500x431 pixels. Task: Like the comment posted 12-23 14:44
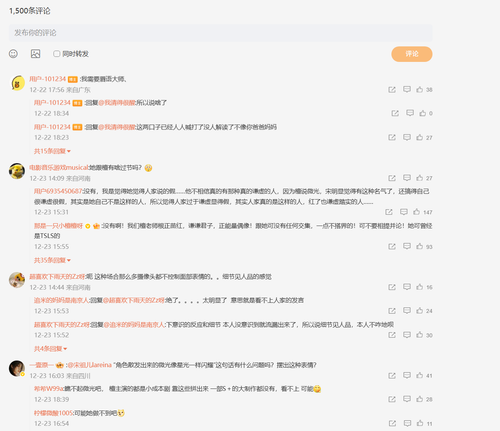pyautogui.click(x=419, y=287)
